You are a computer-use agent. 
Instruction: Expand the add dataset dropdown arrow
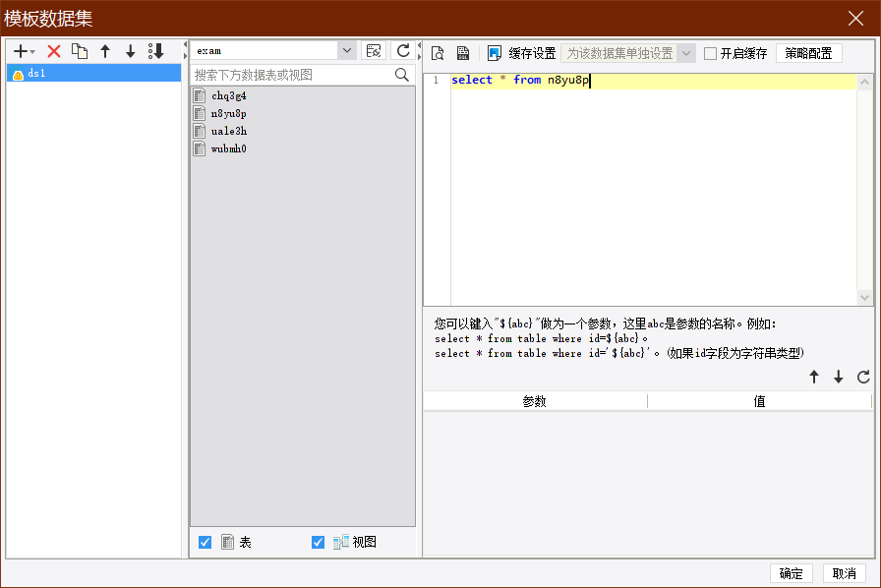[x=32, y=52]
